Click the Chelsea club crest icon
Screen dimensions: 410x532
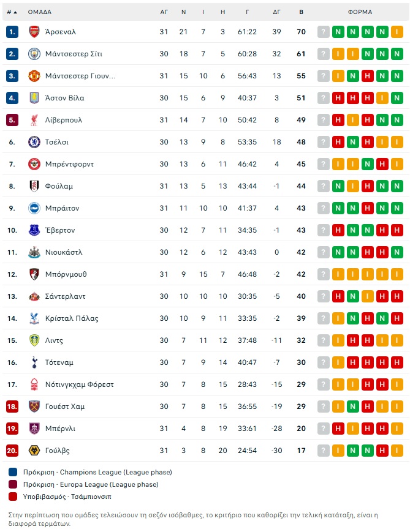pyautogui.click(x=34, y=142)
